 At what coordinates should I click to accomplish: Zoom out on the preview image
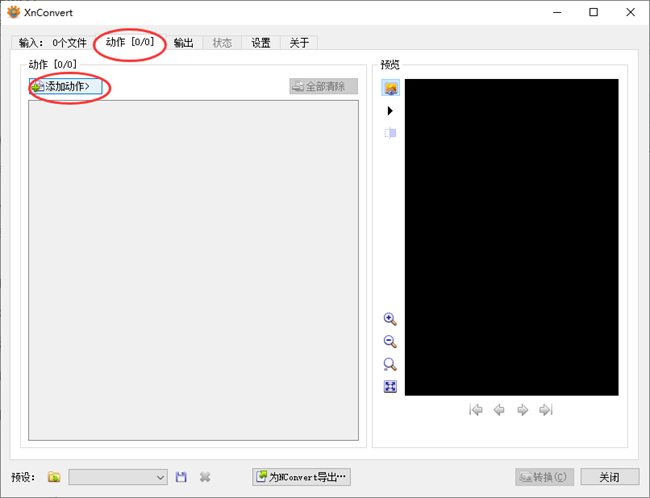tap(390, 342)
